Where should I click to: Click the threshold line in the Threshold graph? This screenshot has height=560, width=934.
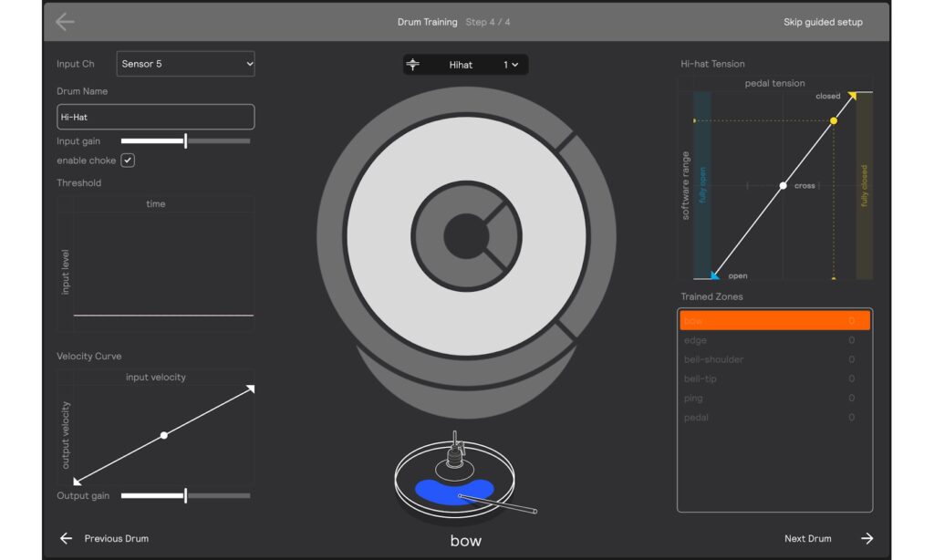pos(163,316)
